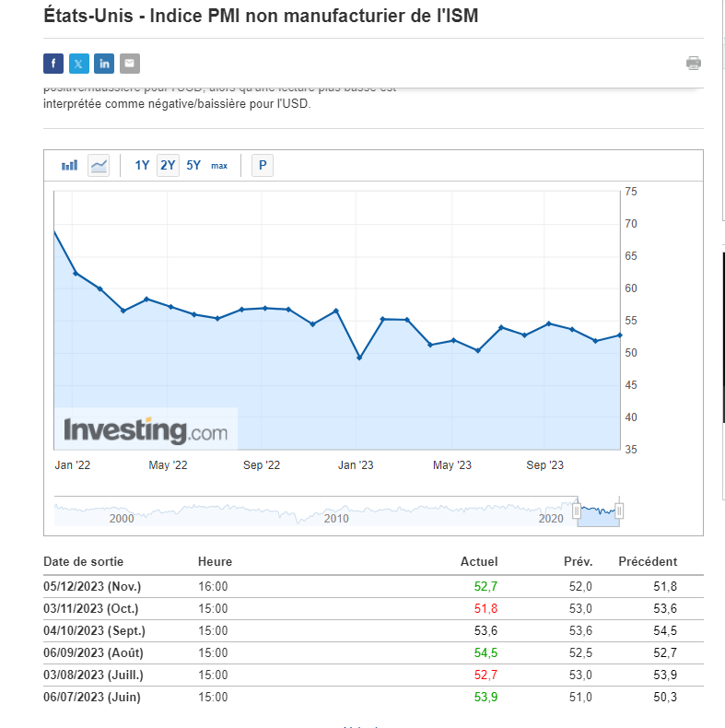The height and width of the screenshot is (728, 725).
Task: Set chart range to 5Y
Action: [x=193, y=166]
